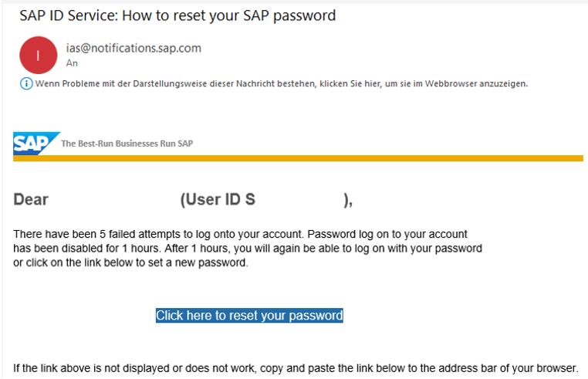Click the red sender avatar circle
The width and height of the screenshot is (588, 379).
pyautogui.click(x=39, y=55)
